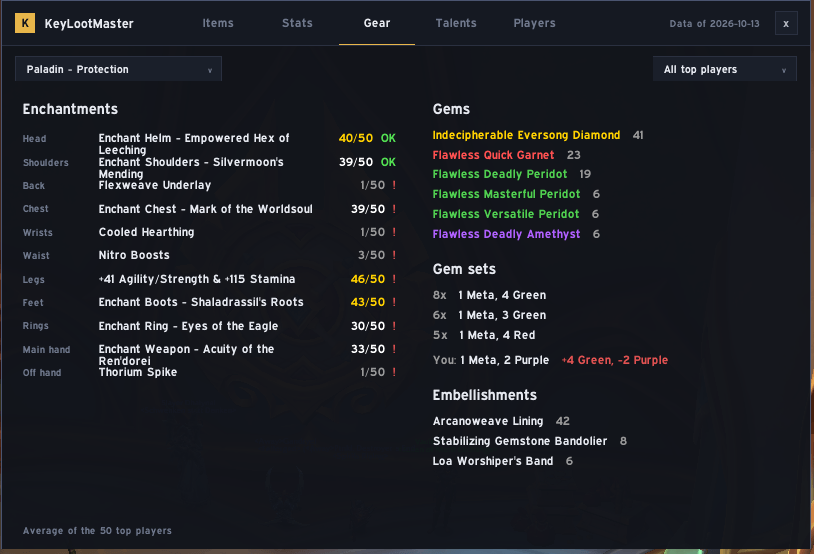Screen dimensions: 814x554
Task: Click the 40/50 count for Head
Action: (356, 138)
